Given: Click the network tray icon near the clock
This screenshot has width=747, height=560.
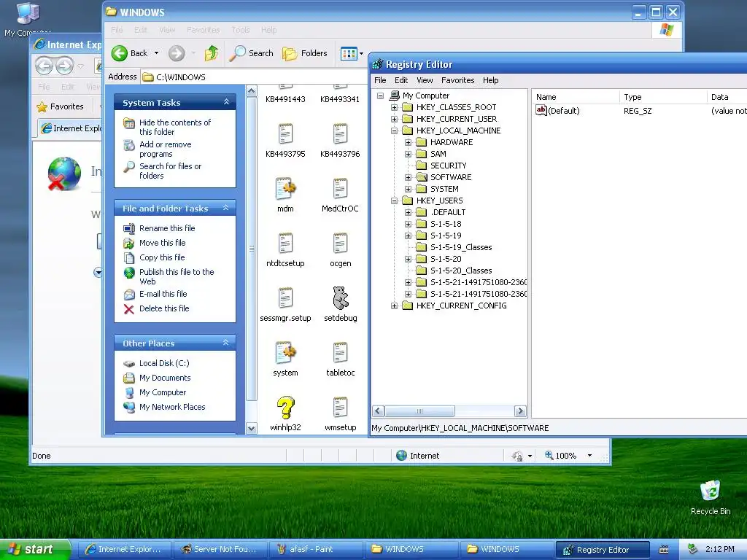Looking at the screenshot, I should pyautogui.click(x=692, y=550).
